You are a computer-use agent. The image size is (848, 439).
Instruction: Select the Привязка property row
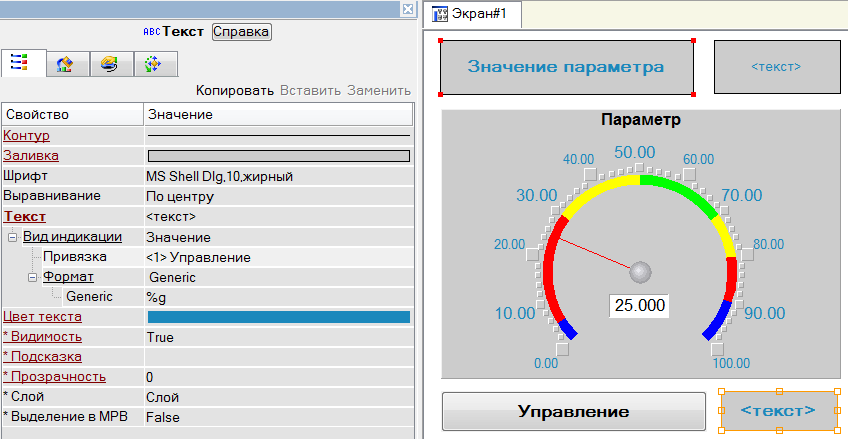(x=208, y=257)
